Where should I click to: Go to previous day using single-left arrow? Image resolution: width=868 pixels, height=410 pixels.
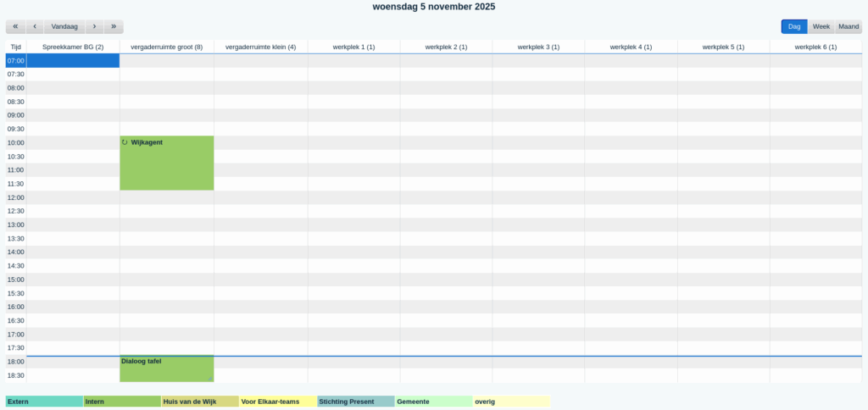point(35,26)
